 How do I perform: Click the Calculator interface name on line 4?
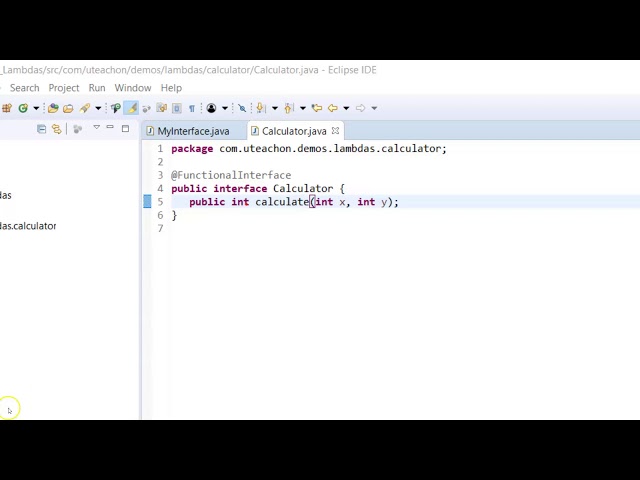(303, 189)
